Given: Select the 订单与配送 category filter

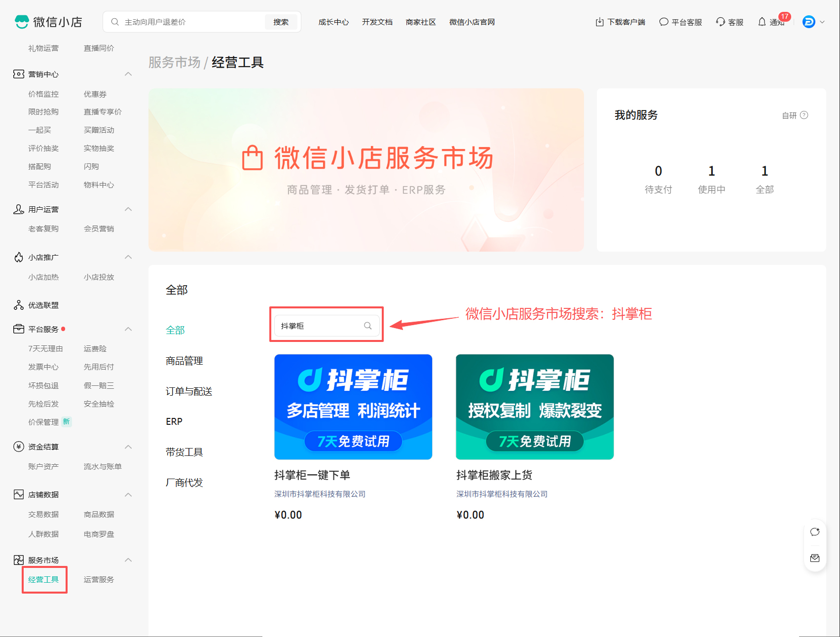Looking at the screenshot, I should (189, 391).
